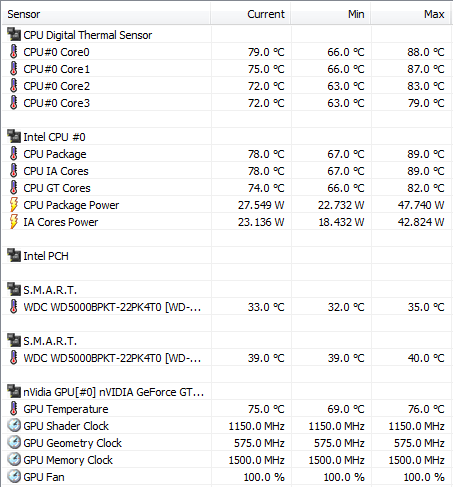
Task: Click the Max column header
Action: (411, 14)
